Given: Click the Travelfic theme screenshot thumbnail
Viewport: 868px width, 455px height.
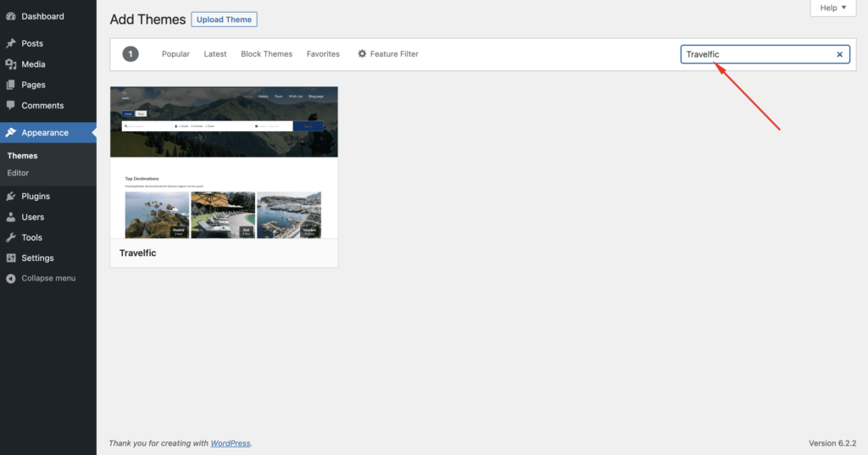Looking at the screenshot, I should [224, 163].
